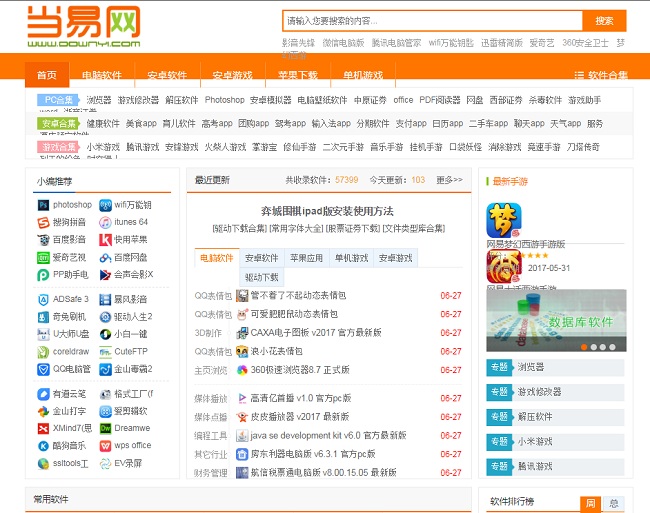Open the 网易梦幻西游手游版 game icon
650x513 pixels.
504,220
